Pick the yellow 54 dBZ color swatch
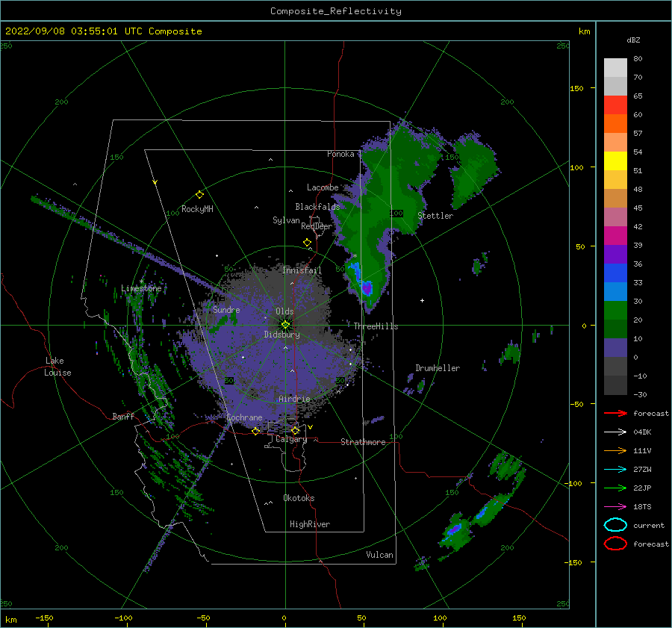The height and width of the screenshot is (628, 672). [615, 161]
